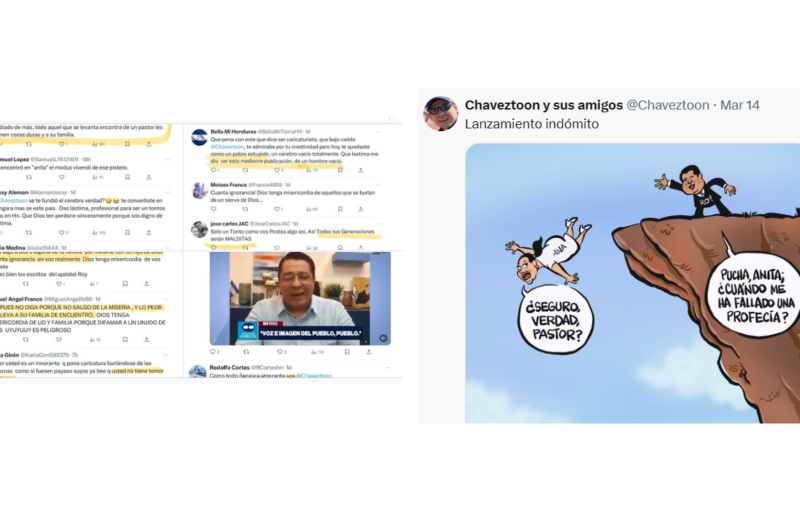Bookmark the video tweet
This screenshot has height=510, width=800.
click(347, 352)
